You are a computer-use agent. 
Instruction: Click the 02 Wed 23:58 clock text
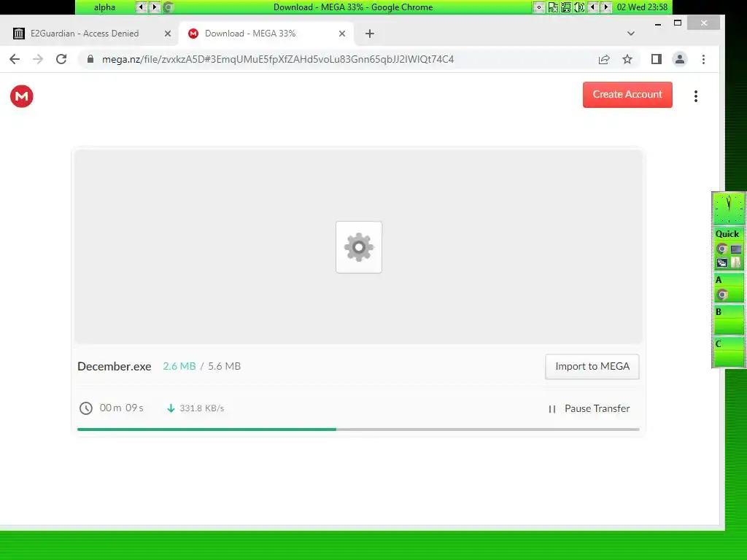pos(642,7)
